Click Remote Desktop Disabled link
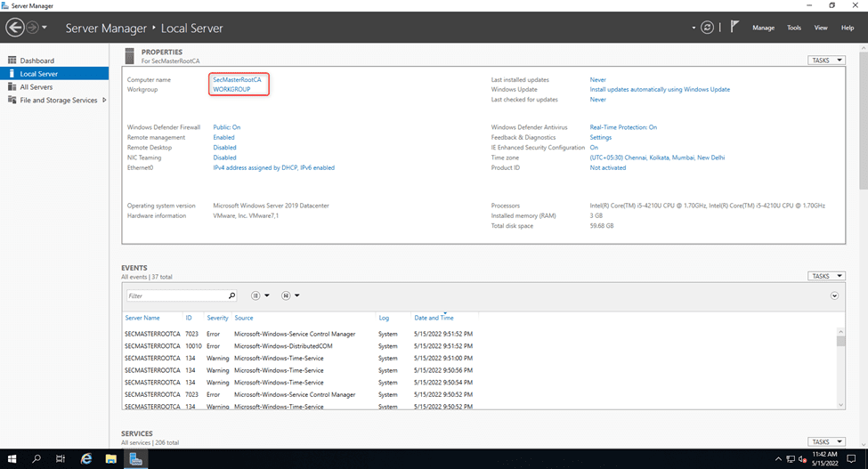This screenshot has width=868, height=469. (x=224, y=148)
